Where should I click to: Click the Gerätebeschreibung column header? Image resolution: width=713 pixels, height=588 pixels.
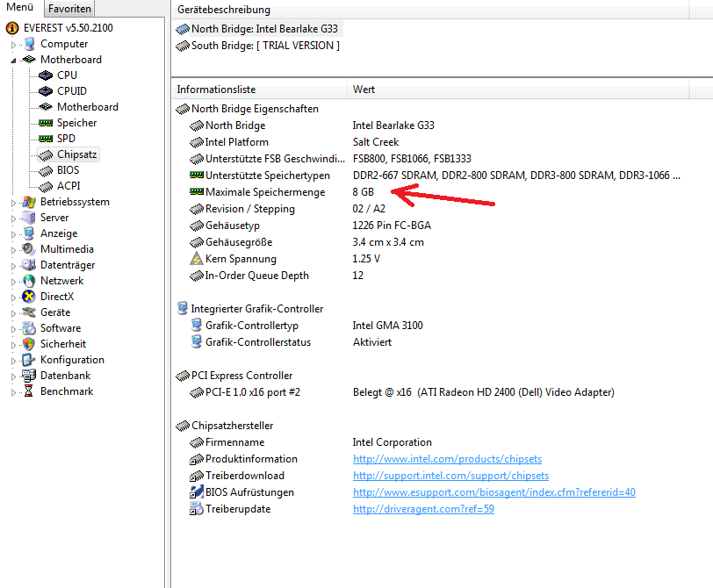430,10
